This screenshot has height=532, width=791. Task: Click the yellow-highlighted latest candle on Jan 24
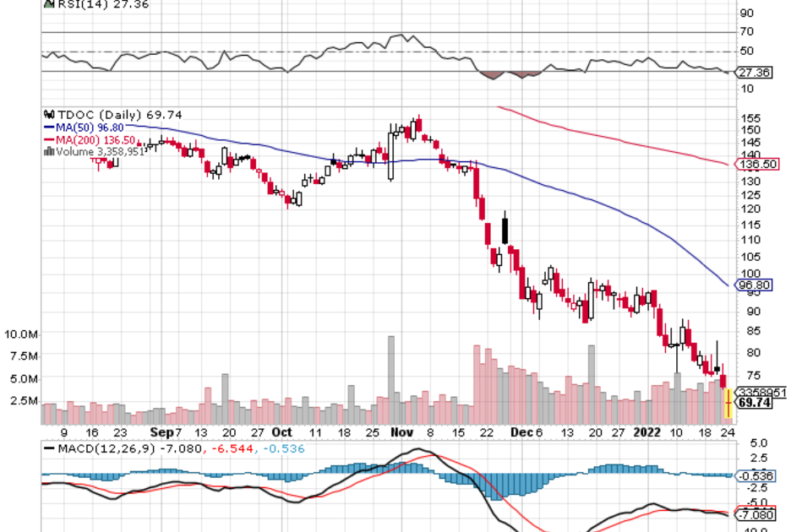728,403
